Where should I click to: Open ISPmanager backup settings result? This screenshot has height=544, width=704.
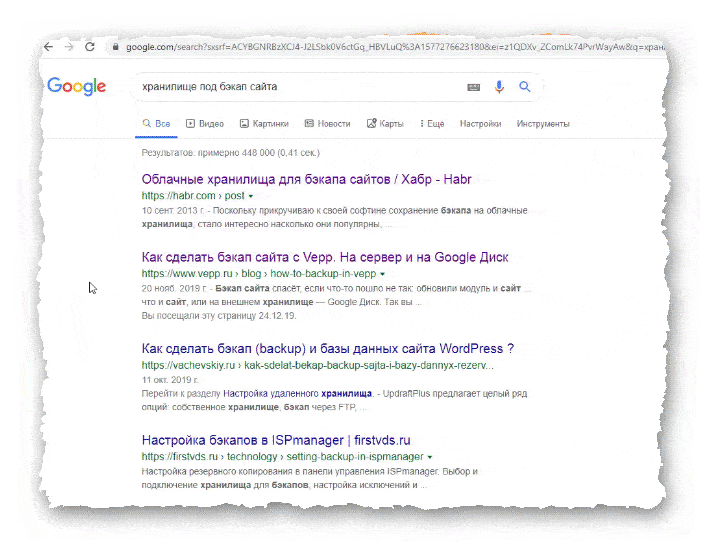click(x=276, y=440)
